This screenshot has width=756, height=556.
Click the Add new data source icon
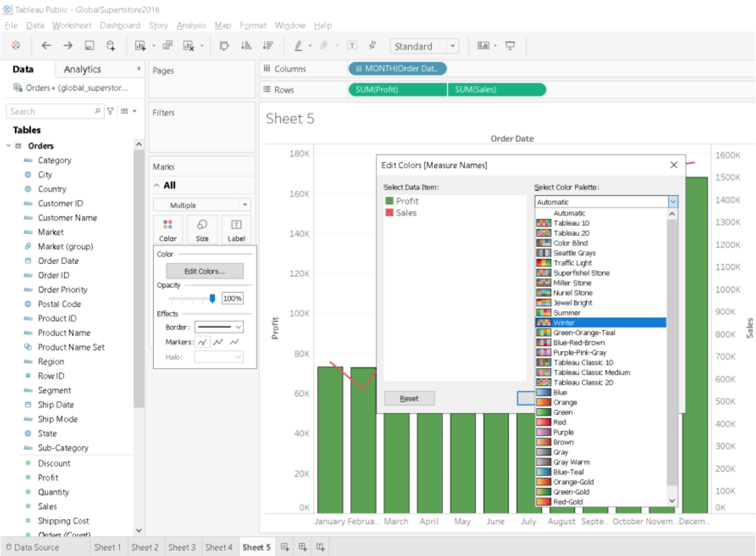click(111, 45)
